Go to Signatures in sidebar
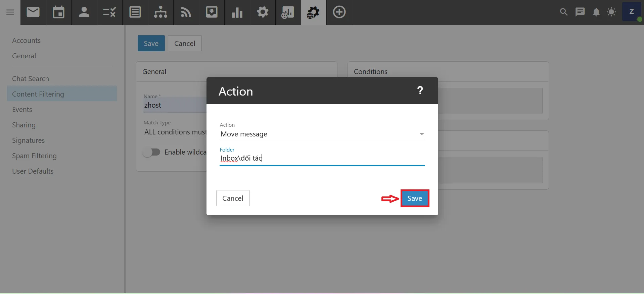This screenshot has height=294, width=644. pos(28,140)
